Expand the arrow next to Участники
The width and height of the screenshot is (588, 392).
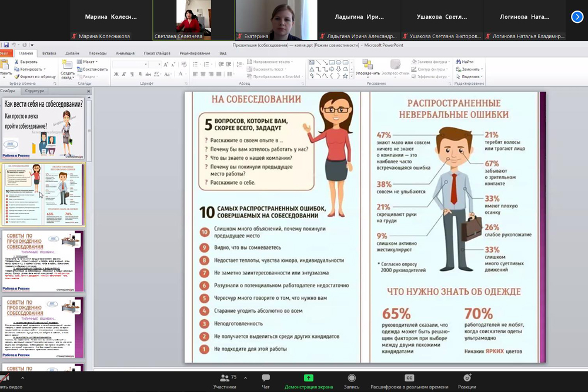[x=246, y=378]
